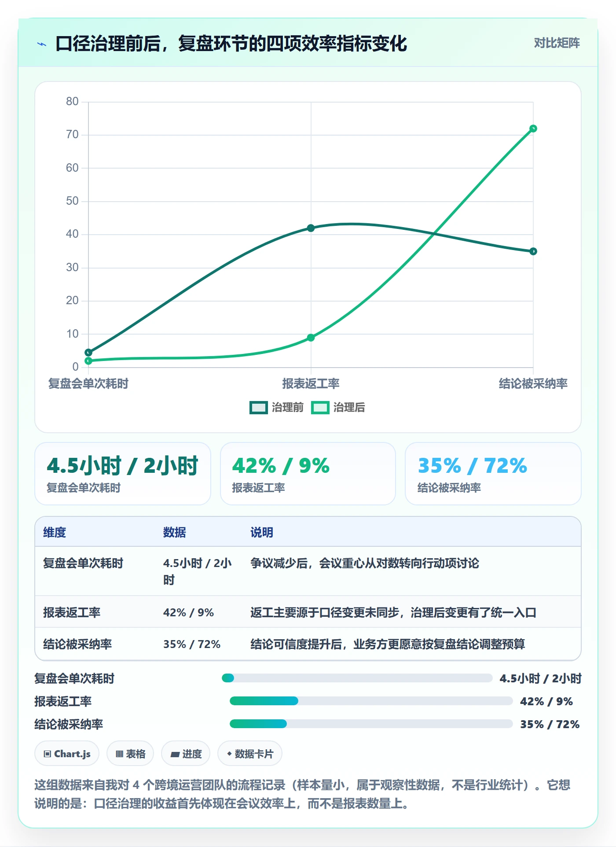
Task: Click the 结论可信度提升后 description cell
Action: (388, 644)
